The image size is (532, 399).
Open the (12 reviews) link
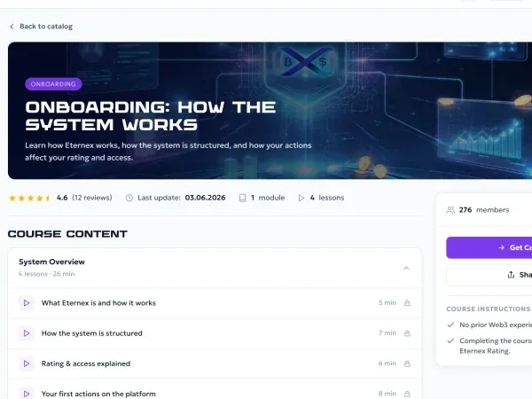coord(92,198)
